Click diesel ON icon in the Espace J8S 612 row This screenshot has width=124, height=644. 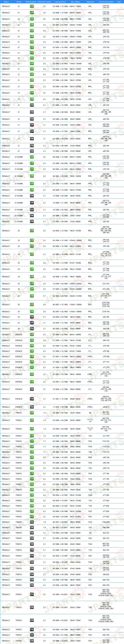pos(32,407)
